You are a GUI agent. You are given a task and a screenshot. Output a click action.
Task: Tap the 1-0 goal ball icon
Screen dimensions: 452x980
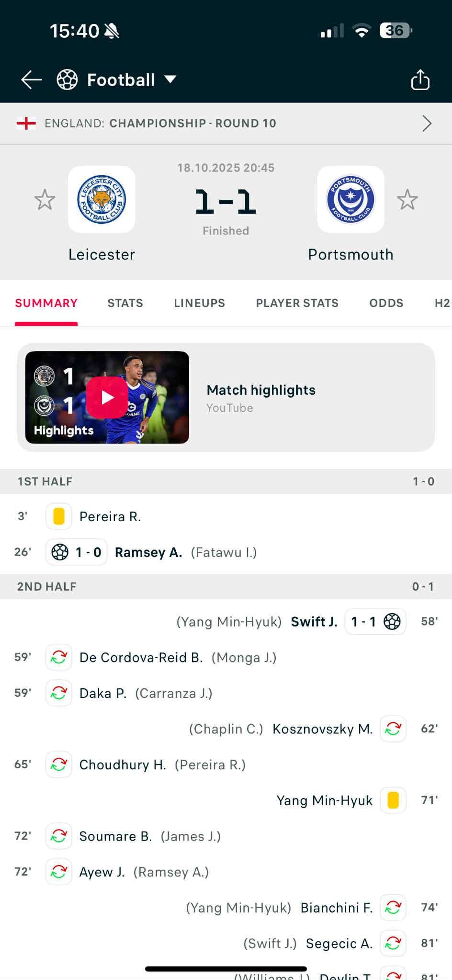coord(60,552)
